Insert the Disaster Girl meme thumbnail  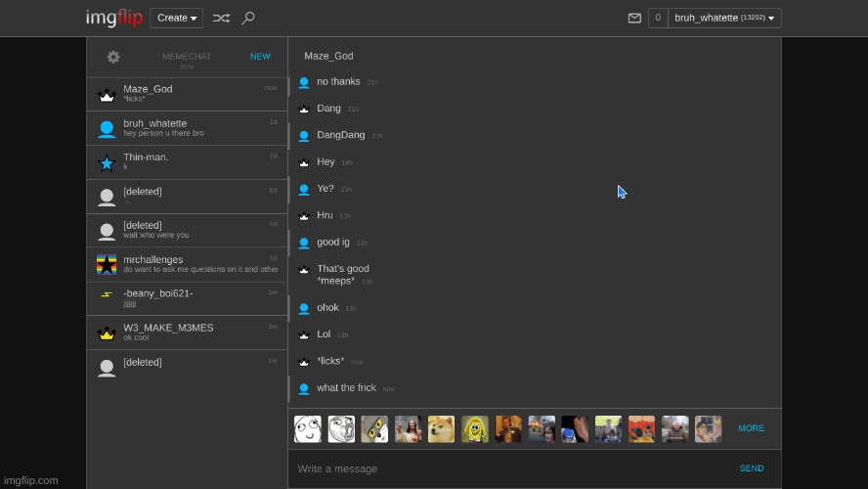(542, 429)
